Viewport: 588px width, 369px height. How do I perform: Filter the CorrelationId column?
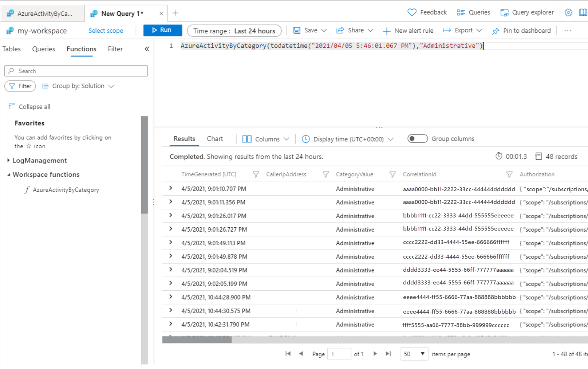click(x=509, y=174)
